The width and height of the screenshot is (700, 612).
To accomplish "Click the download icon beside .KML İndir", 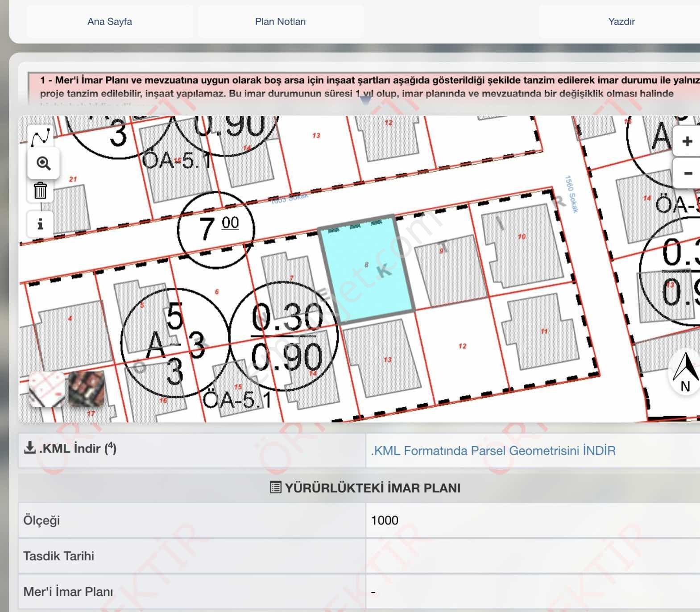I will [x=29, y=447].
